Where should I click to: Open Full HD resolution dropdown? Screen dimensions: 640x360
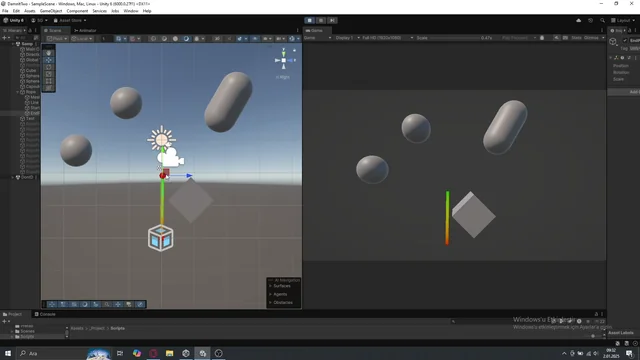point(388,38)
